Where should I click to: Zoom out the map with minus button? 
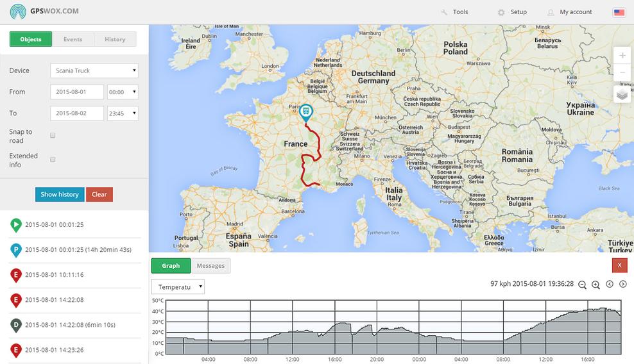pyautogui.click(x=622, y=72)
